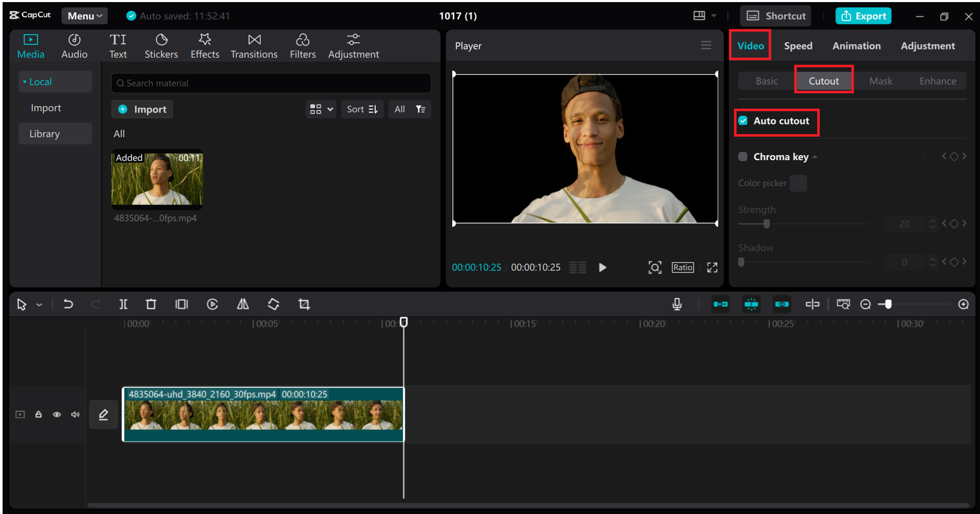Open the Effects panel

[205, 46]
